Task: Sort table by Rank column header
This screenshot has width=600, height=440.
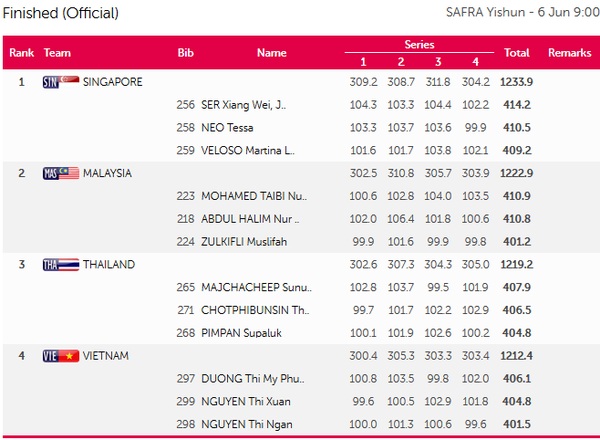Action: 22,53
